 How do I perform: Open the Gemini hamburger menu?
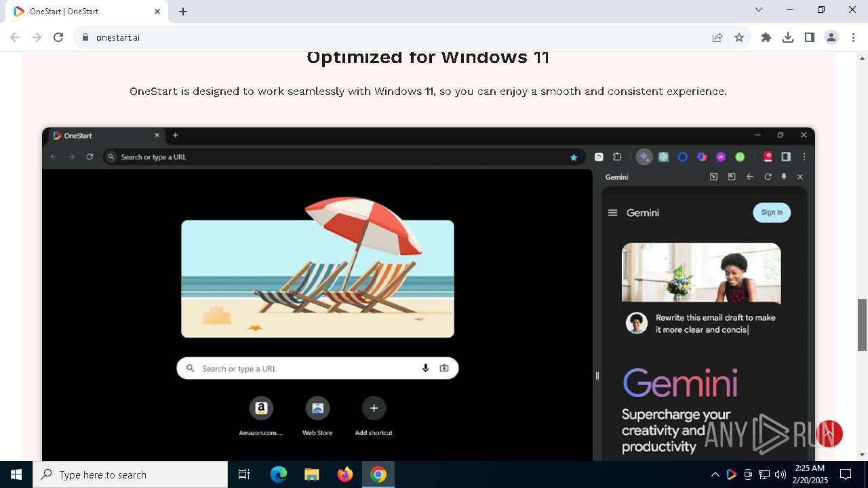click(612, 213)
